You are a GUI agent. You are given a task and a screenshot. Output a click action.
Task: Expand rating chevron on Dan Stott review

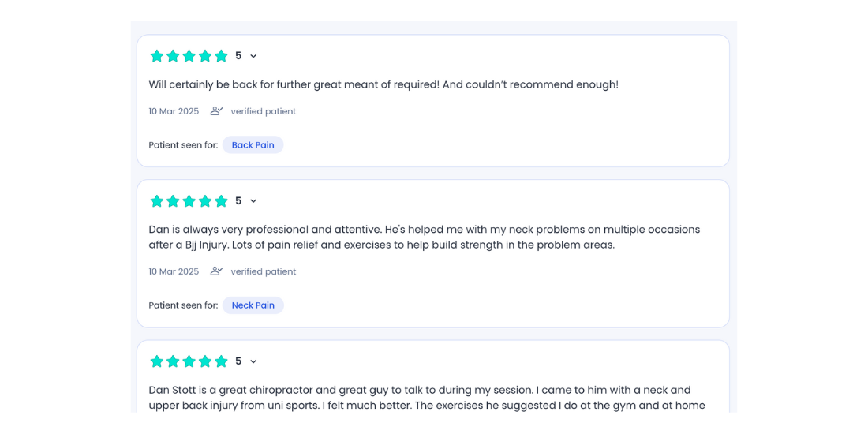click(x=253, y=361)
